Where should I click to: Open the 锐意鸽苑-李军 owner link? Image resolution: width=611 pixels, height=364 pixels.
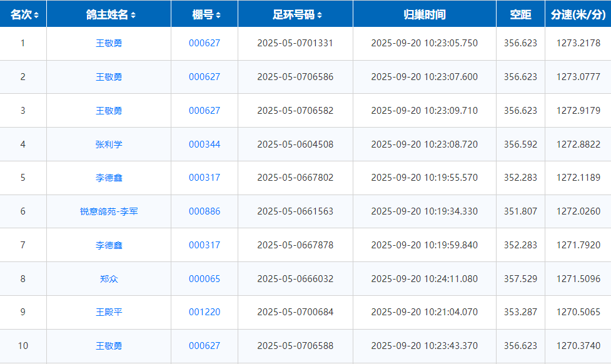point(109,211)
